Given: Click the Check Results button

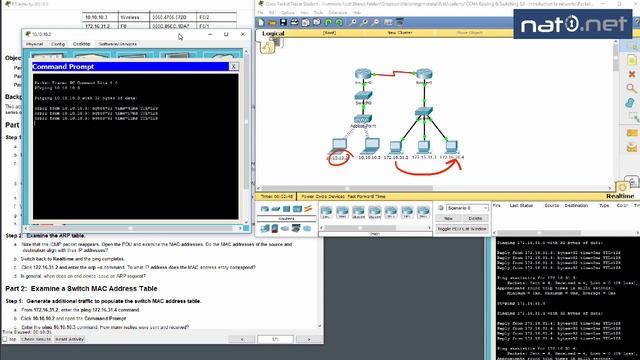Looking at the screenshot, I should click(x=36, y=339).
